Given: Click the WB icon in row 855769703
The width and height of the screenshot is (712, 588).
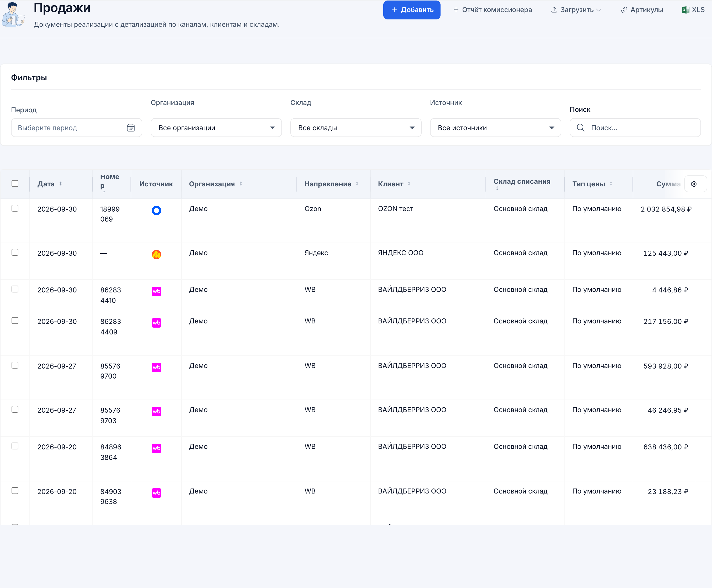Looking at the screenshot, I should [156, 411].
